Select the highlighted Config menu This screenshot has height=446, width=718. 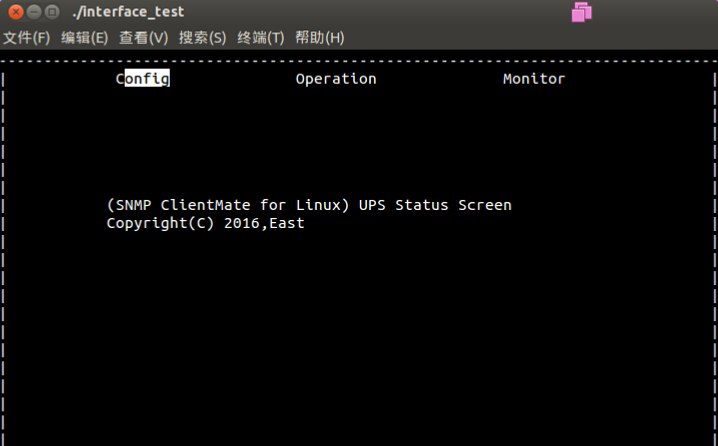click(x=143, y=79)
